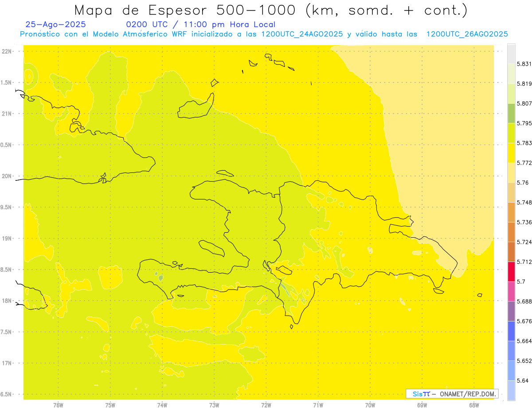Click the 5.783 value on the color scale
Image resolution: width=532 pixels, height=411 pixels.
pos(524,143)
